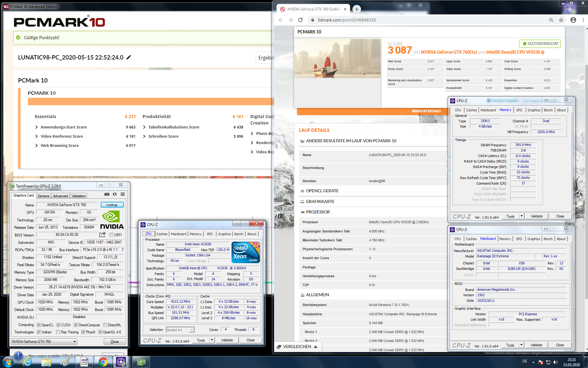Open Internet Explorer from the taskbar

point(28,362)
